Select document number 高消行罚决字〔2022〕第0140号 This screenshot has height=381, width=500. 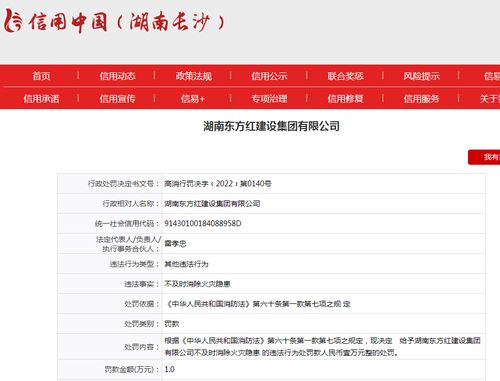(218, 184)
